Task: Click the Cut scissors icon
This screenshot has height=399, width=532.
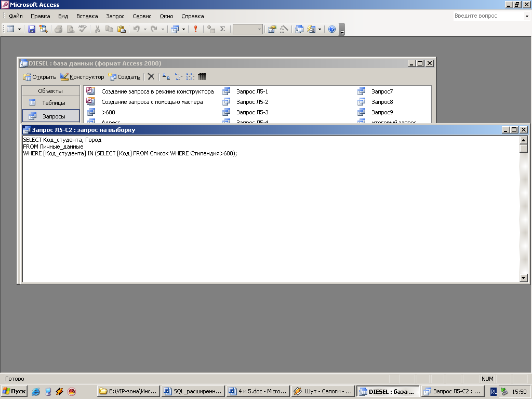Action: (97, 29)
